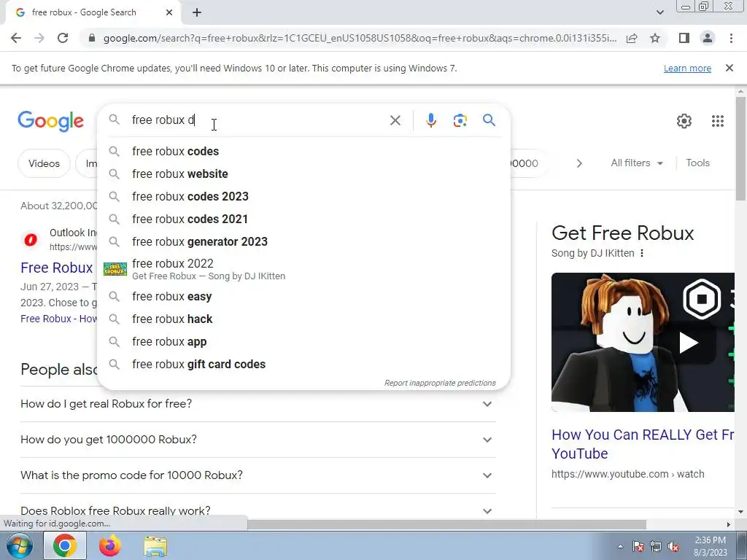The image size is (747, 560).
Task: Click the Google logo
Action: pyautogui.click(x=50, y=122)
